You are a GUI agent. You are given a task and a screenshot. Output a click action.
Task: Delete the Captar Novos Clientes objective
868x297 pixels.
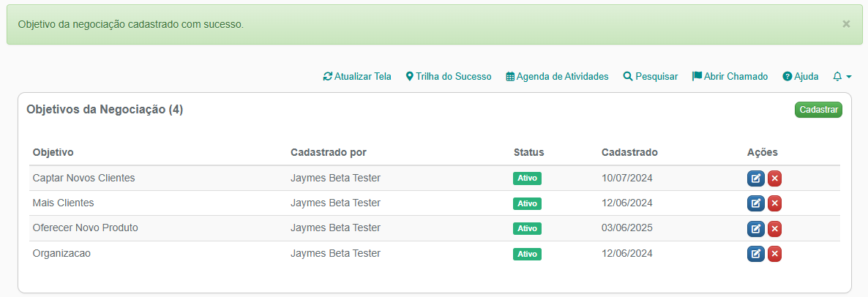774,178
